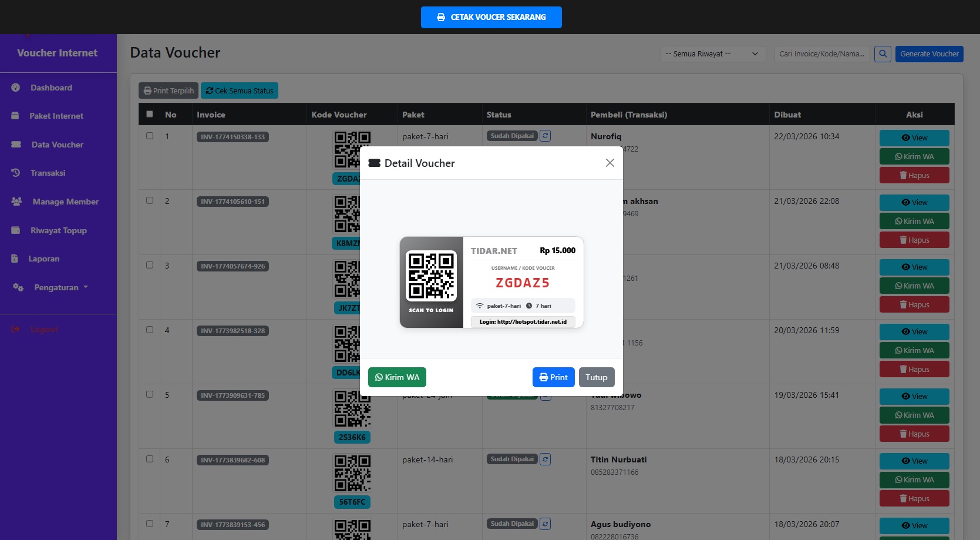
Task: Kirim WA for Titin Nurbuati voucher
Action: [914, 480]
